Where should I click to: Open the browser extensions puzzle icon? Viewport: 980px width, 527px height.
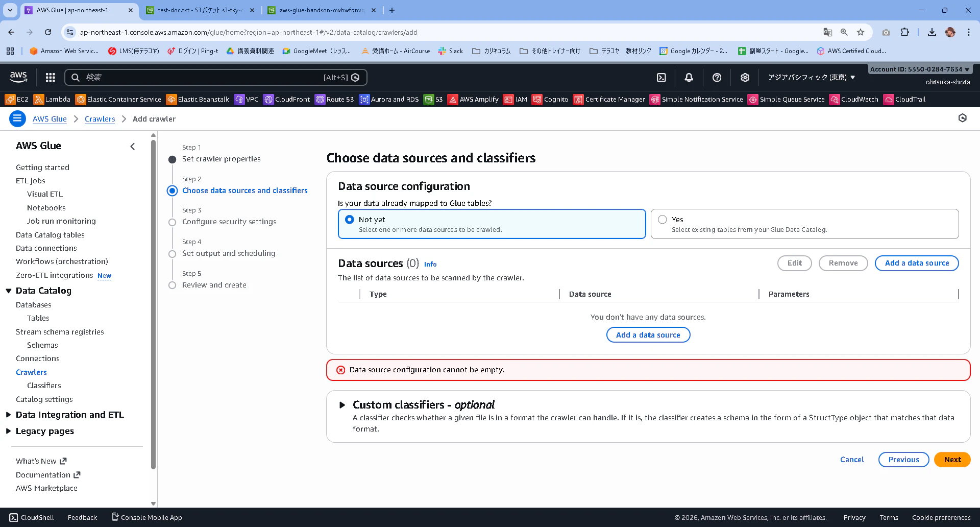[x=904, y=32]
